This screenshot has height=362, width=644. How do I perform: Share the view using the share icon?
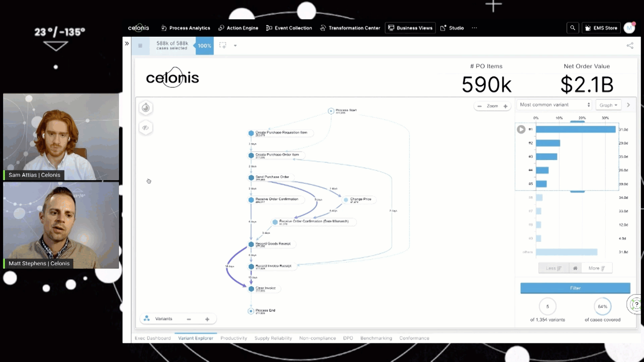[630, 46]
